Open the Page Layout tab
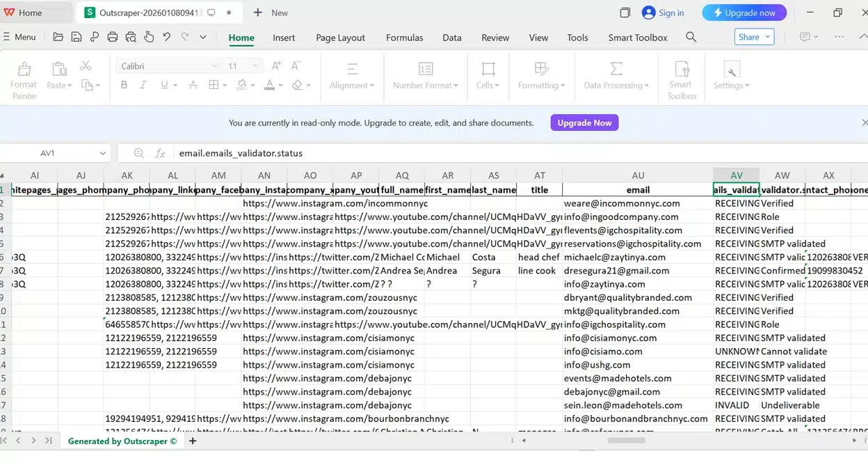Image resolution: width=868 pixels, height=465 pixels. [340, 38]
